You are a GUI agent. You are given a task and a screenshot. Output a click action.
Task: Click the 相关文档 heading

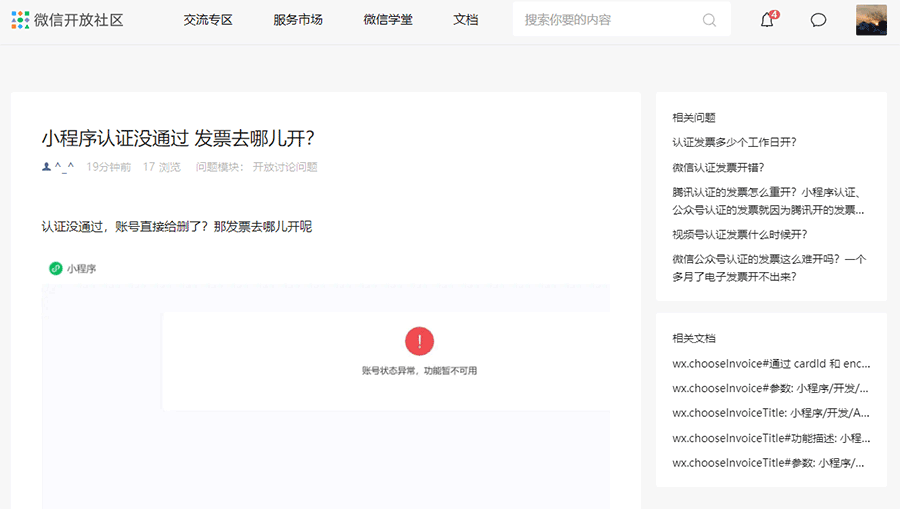(694, 338)
